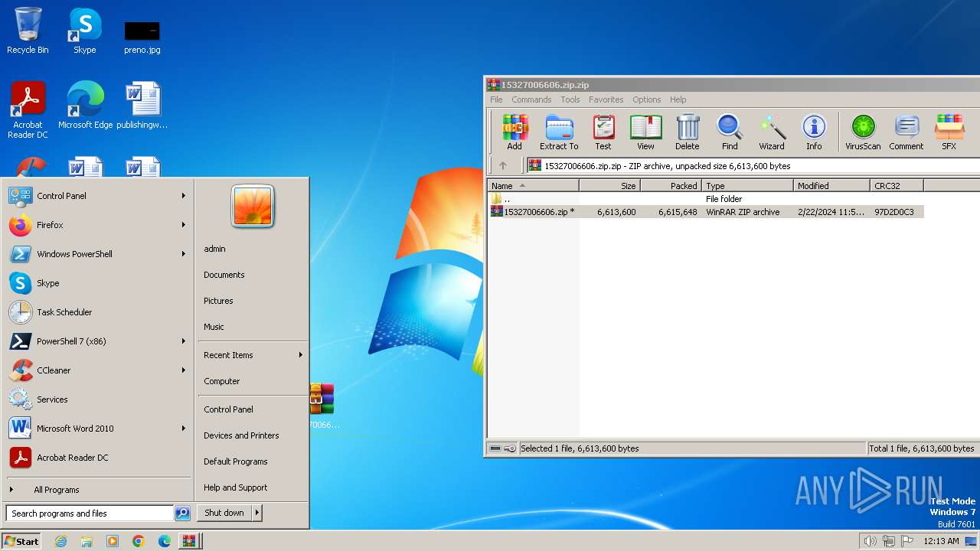Open the Commands menu

pos(531,99)
